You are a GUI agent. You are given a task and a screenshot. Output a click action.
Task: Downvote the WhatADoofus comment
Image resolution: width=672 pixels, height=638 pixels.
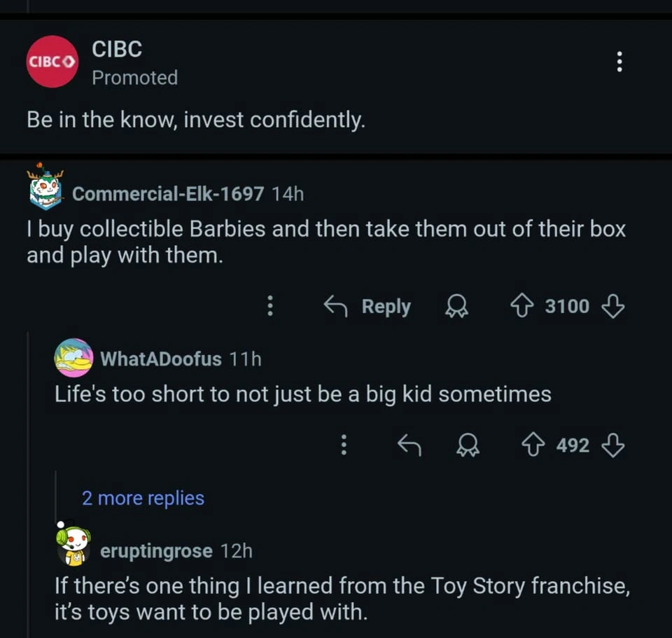(x=612, y=445)
